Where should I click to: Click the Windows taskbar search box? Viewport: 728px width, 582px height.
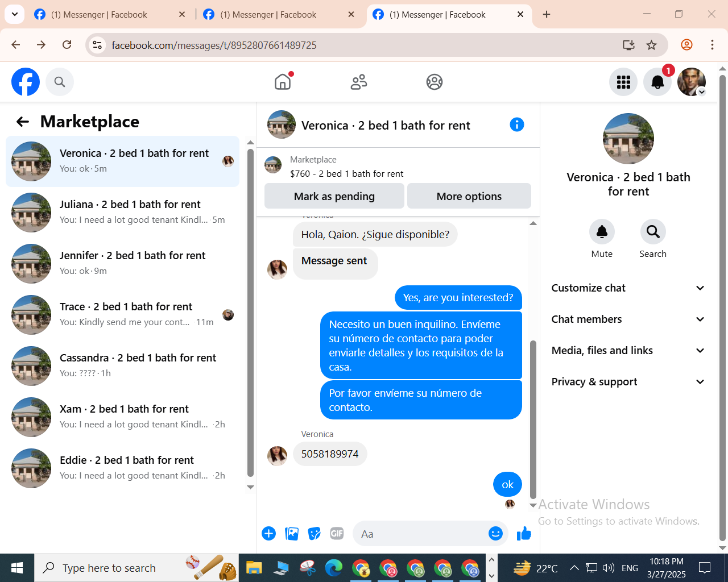(x=136, y=568)
